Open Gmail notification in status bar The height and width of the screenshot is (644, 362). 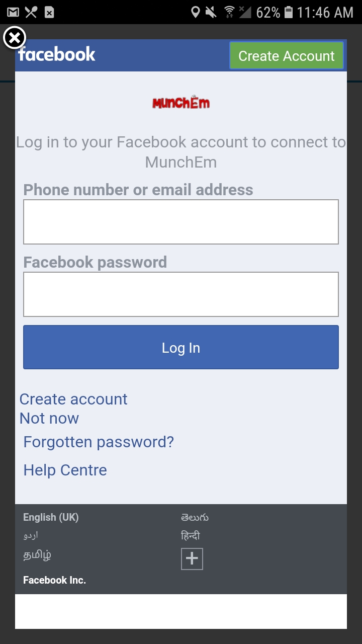tap(13, 12)
